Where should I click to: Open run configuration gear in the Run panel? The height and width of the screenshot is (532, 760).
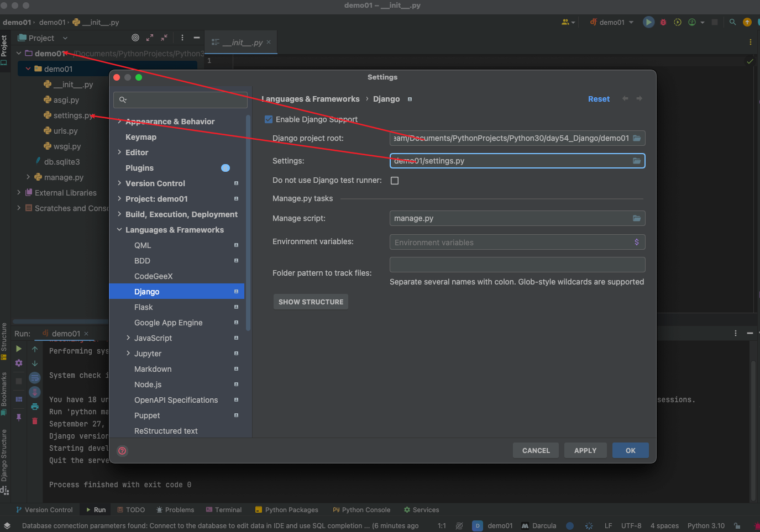point(19,363)
